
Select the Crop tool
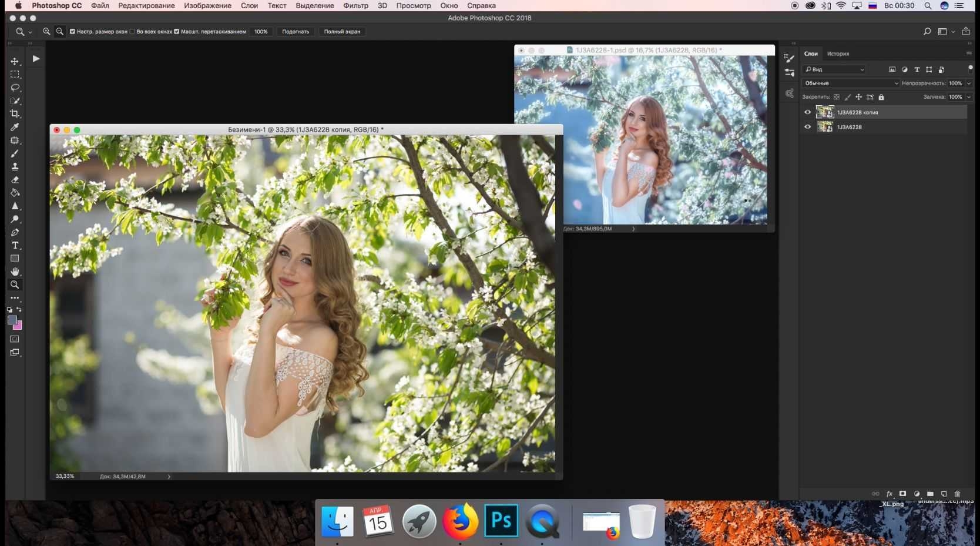[x=15, y=114]
